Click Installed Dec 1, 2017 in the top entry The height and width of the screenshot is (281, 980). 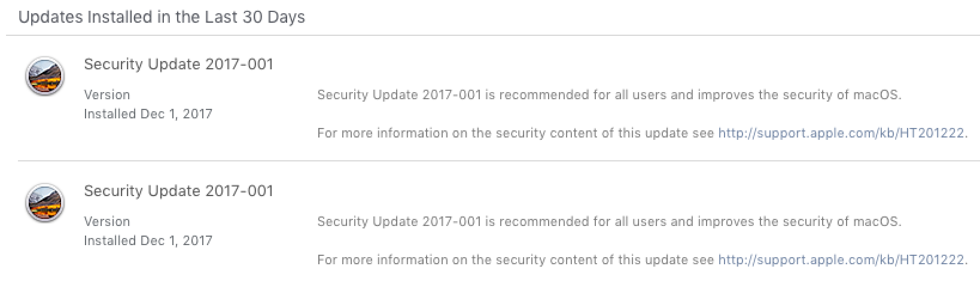pyautogui.click(x=148, y=114)
